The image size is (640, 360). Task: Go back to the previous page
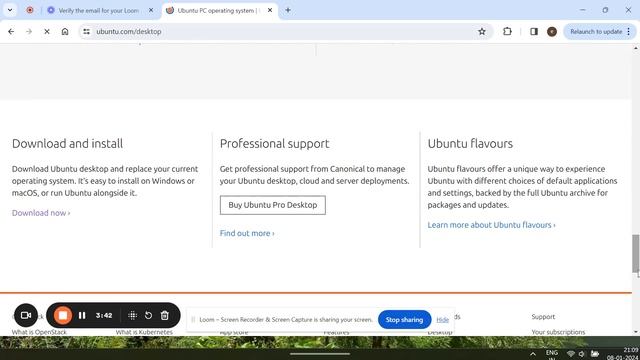click(x=11, y=31)
